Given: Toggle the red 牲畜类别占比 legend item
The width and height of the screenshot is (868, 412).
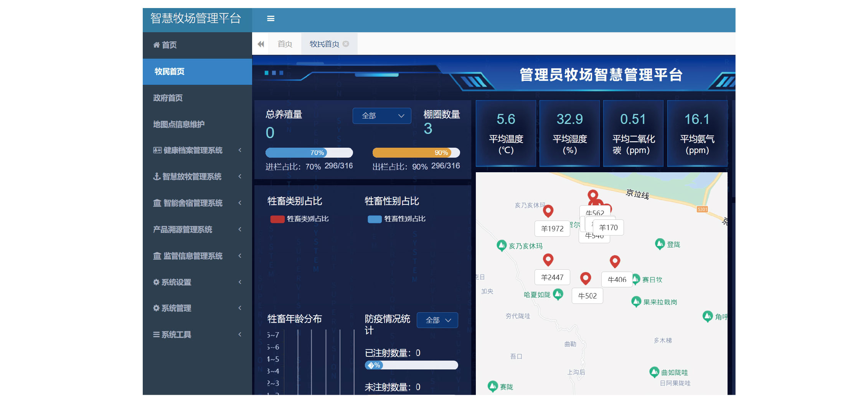Looking at the screenshot, I should (x=277, y=219).
